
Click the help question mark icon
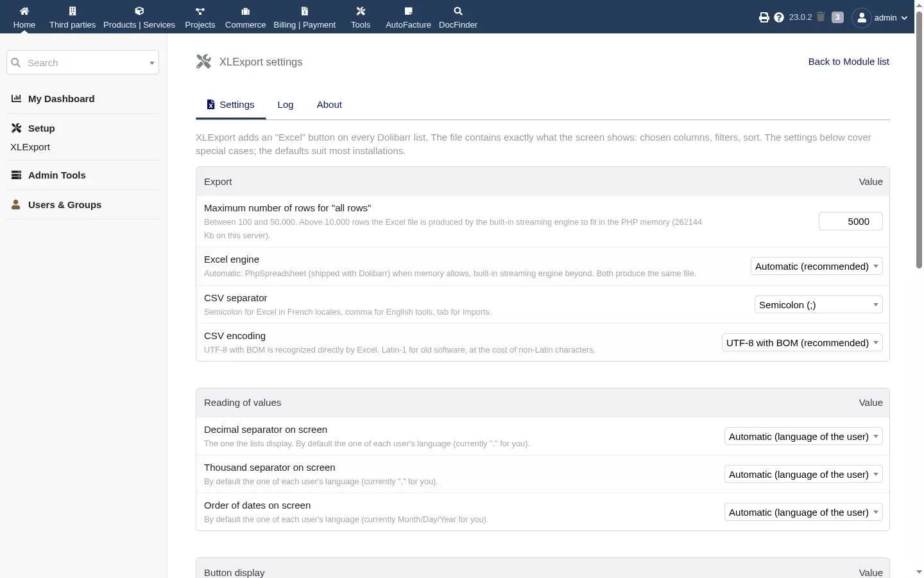coord(779,17)
